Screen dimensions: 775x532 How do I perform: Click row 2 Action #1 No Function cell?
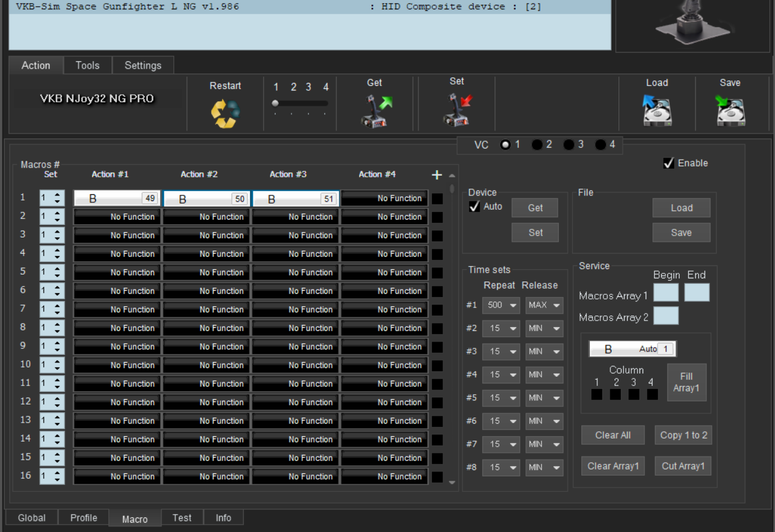pos(117,217)
